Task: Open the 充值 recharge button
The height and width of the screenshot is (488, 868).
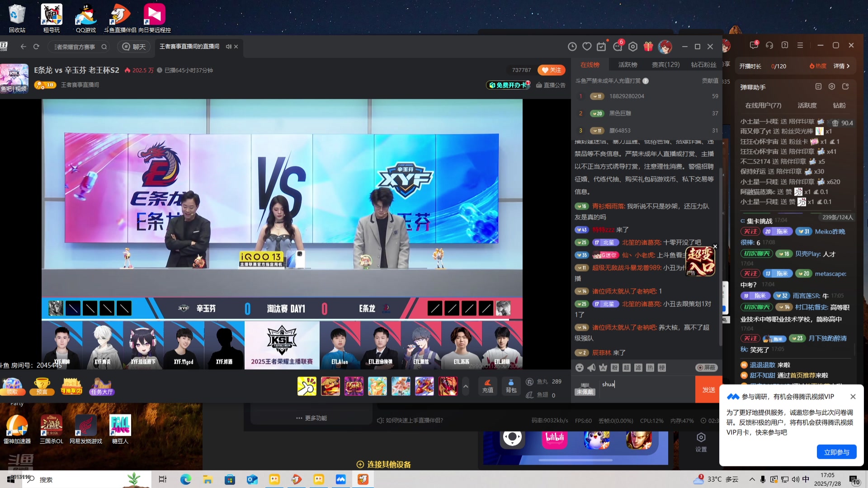Action: point(488,386)
